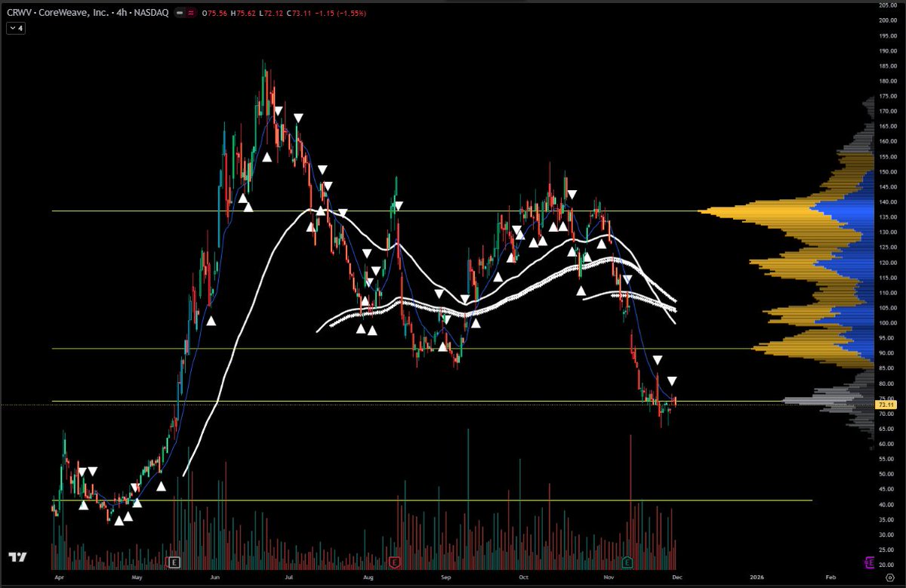Image resolution: width=906 pixels, height=588 pixels.
Task: Click the market status indicator pill
Action: [x=185, y=12]
